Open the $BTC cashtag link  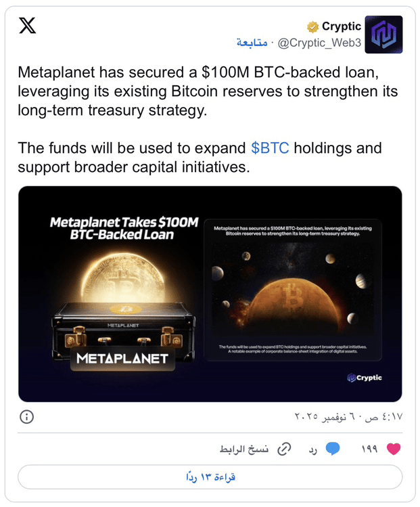pos(270,148)
